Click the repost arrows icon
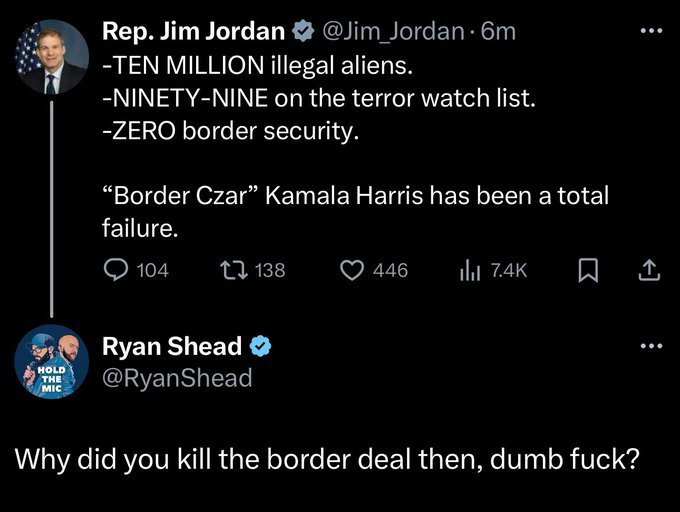This screenshot has width=680, height=512. click(x=232, y=269)
